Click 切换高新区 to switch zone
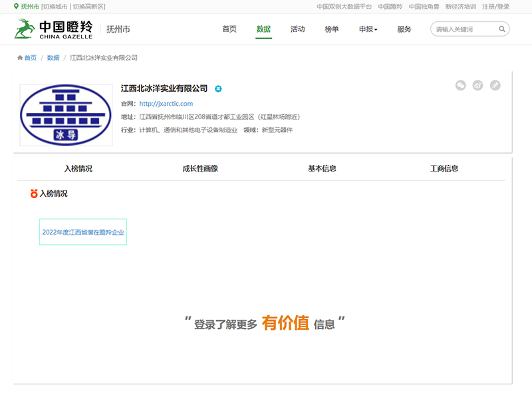The width and height of the screenshot is (532, 399). [x=88, y=7]
